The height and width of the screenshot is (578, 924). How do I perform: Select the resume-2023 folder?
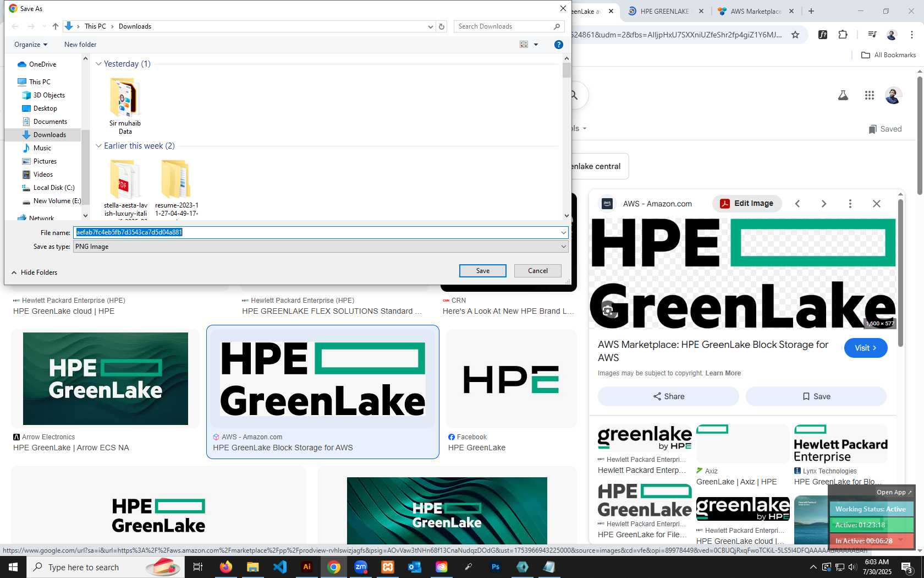coord(177,189)
